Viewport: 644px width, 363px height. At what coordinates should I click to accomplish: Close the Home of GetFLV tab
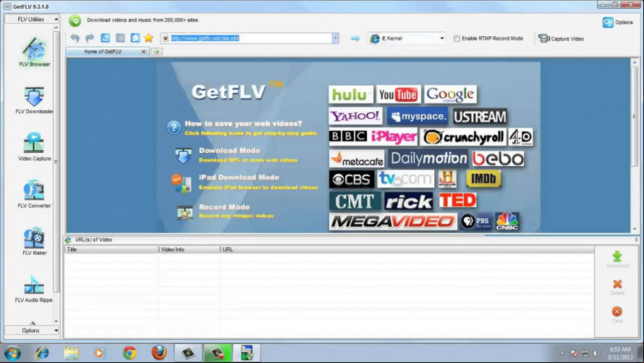pyautogui.click(x=143, y=51)
